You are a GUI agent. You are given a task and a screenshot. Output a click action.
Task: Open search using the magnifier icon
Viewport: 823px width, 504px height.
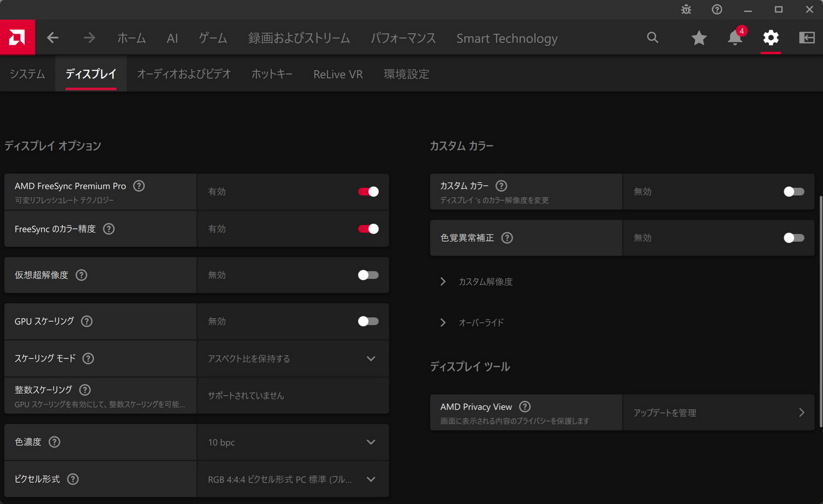652,38
